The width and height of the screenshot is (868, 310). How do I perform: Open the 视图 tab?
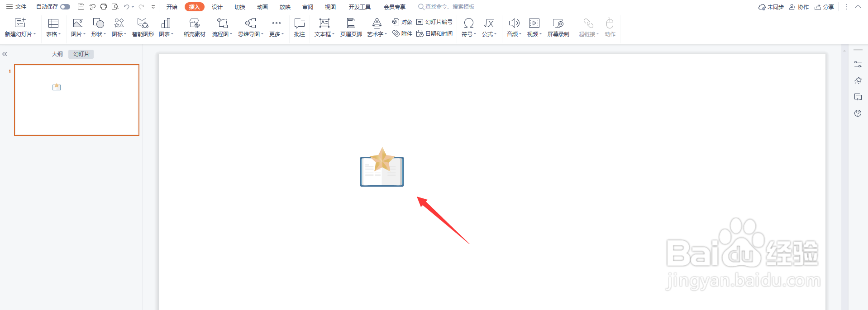coord(330,7)
